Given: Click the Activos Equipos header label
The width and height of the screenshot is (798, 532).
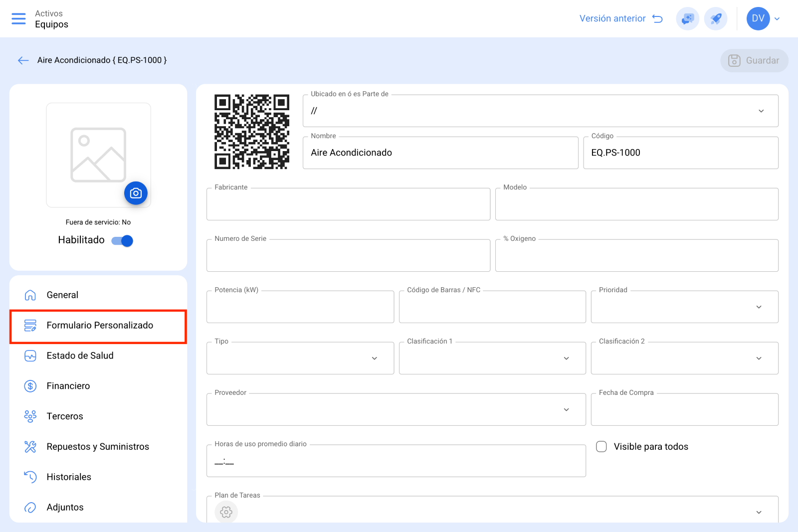Looking at the screenshot, I should tap(51, 19).
